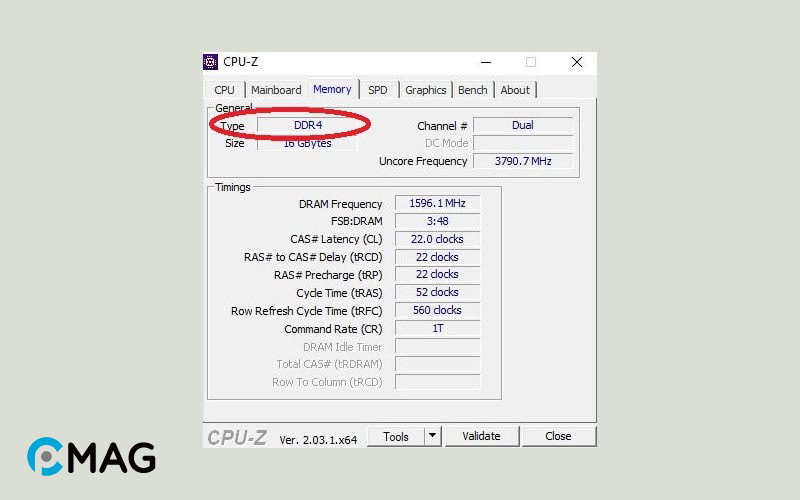Expand the Tools dropdown arrow
Screen dimensions: 800x500
(x=433, y=437)
